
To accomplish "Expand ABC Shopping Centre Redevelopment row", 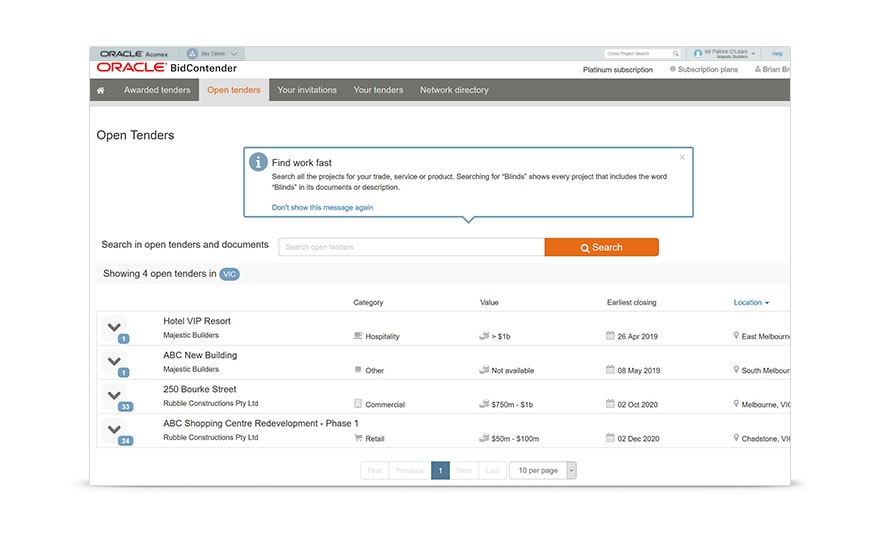I will point(114,430).
